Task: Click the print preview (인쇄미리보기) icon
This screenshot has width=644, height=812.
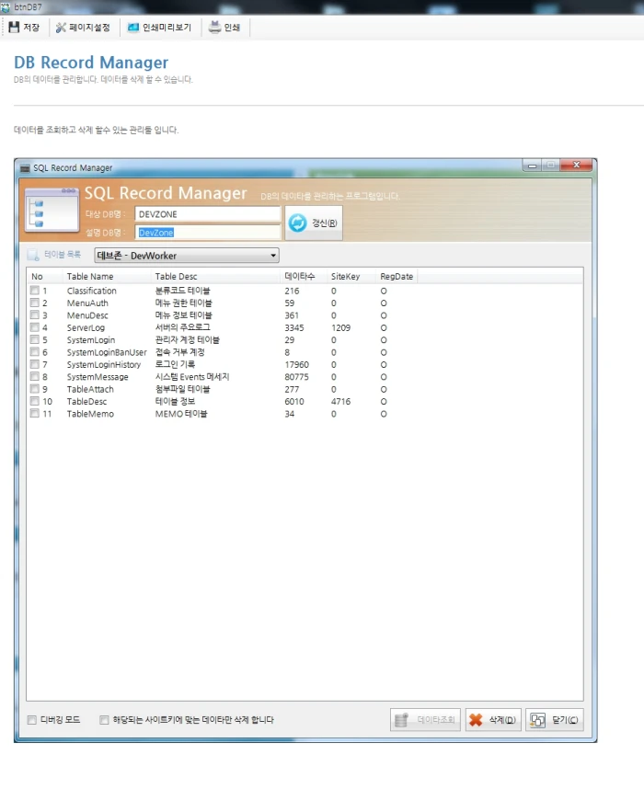Action: coord(133,28)
